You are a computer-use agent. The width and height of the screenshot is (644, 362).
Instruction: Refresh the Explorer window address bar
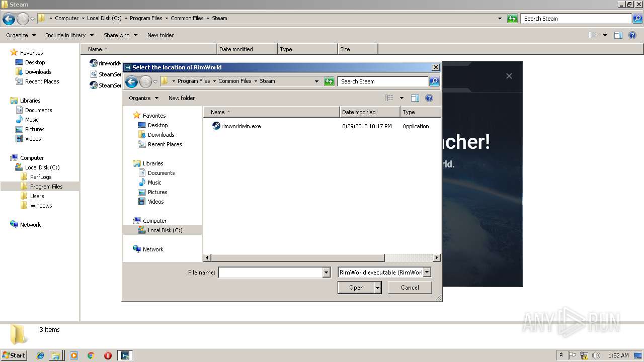click(512, 19)
